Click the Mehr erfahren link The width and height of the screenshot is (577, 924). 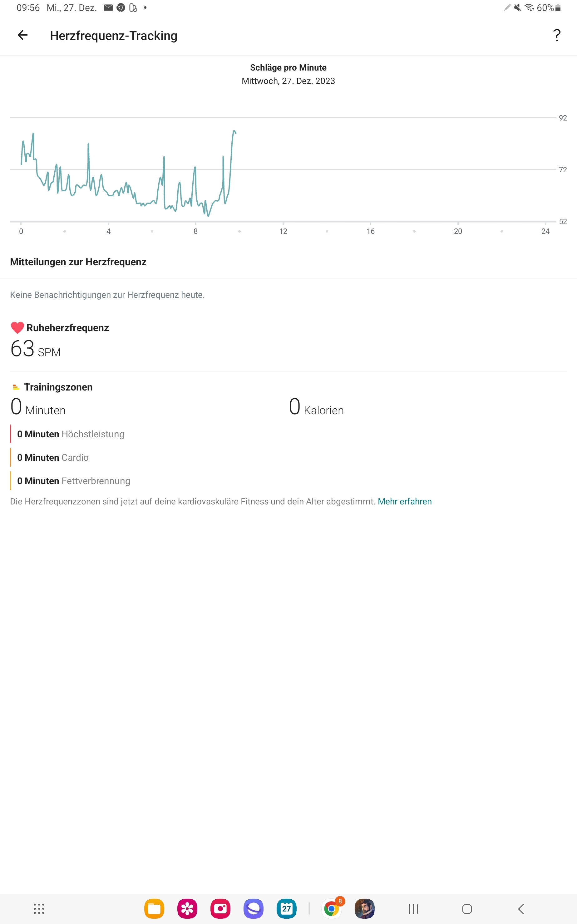point(405,502)
